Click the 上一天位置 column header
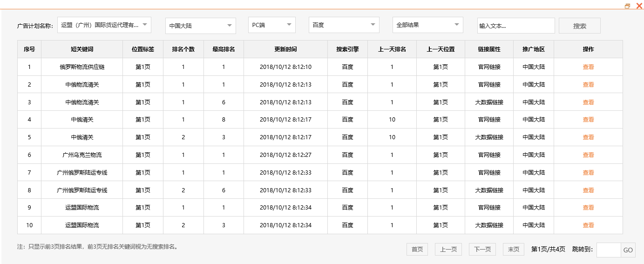 (441, 49)
